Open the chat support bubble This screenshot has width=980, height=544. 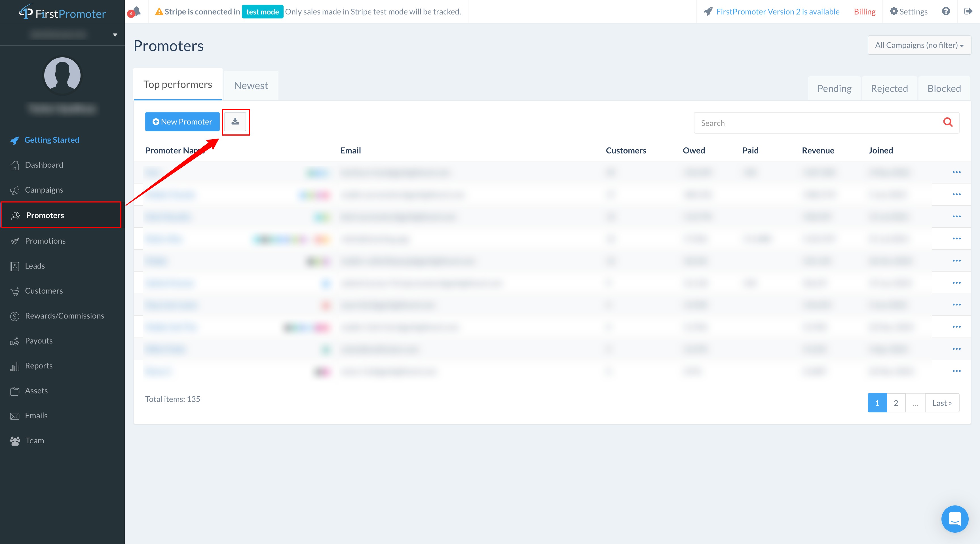pos(954,519)
